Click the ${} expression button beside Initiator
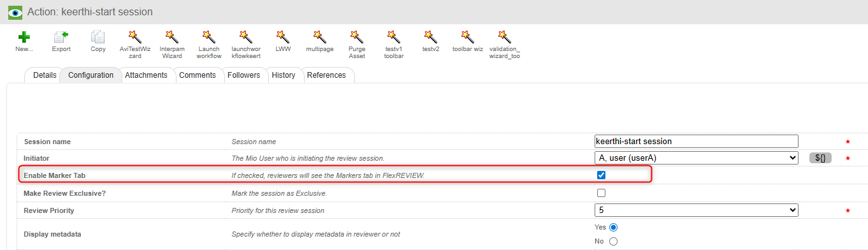Image resolution: width=868 pixels, height=250 pixels. click(820, 158)
